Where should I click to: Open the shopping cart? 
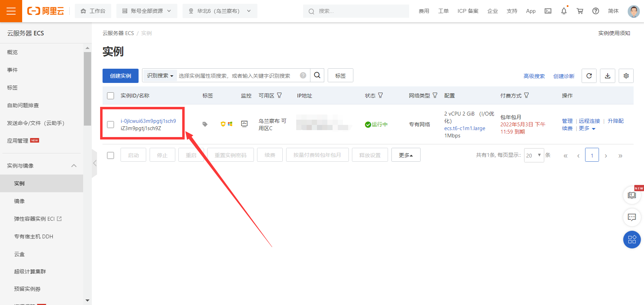(580, 11)
